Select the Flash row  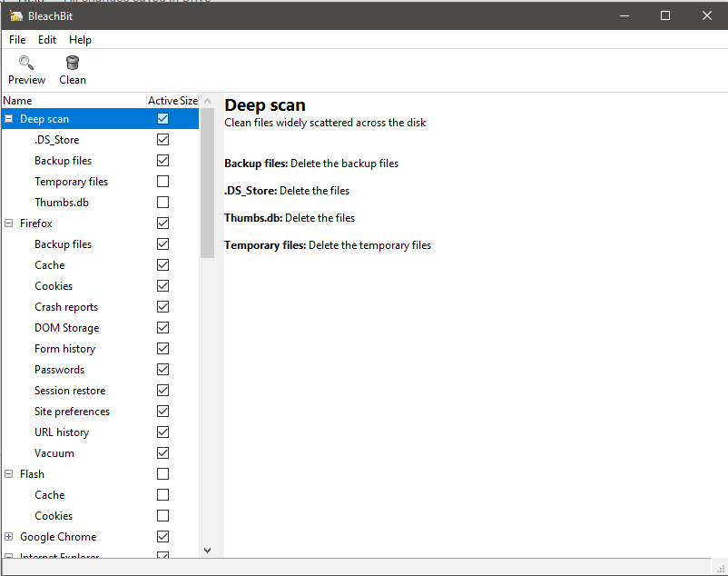pyautogui.click(x=100, y=474)
